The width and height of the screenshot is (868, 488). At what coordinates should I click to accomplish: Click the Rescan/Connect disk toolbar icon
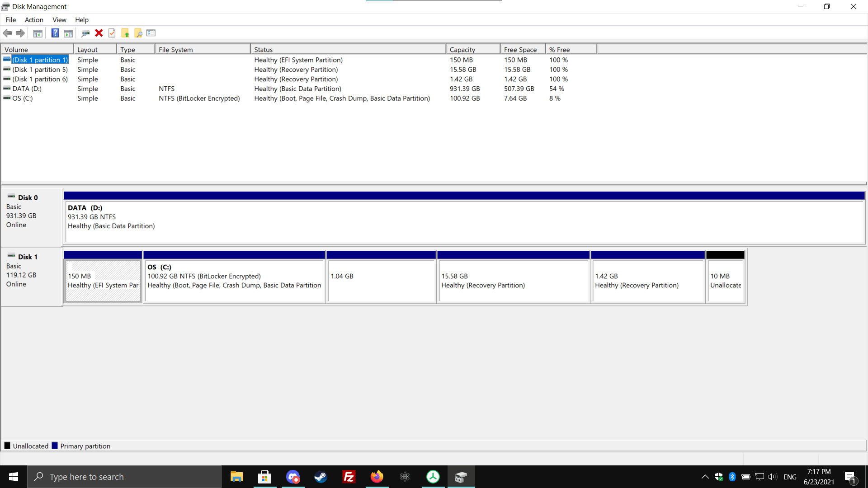(85, 33)
